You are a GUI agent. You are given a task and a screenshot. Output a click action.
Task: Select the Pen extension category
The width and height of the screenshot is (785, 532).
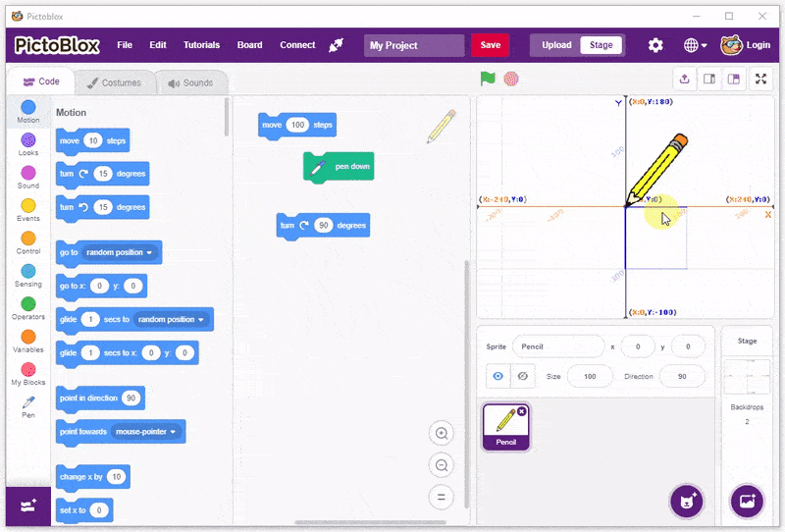point(28,406)
